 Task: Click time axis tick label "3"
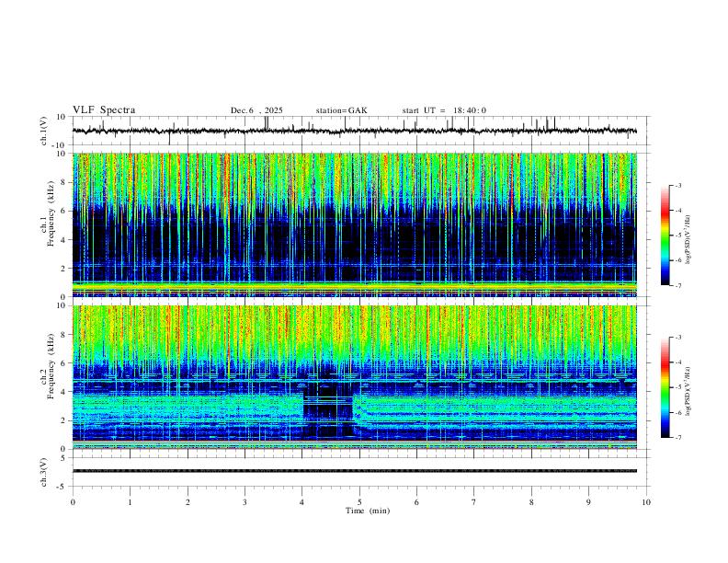(245, 502)
